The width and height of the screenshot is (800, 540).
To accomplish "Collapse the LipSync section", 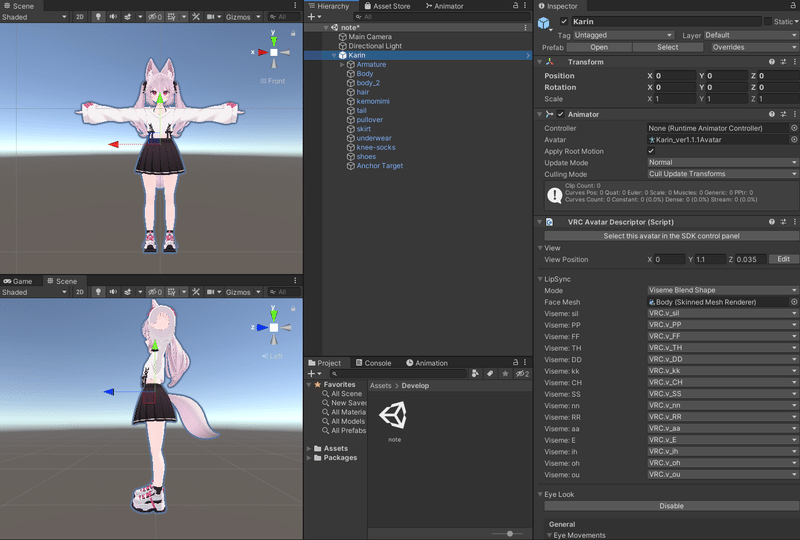I will tap(540, 279).
